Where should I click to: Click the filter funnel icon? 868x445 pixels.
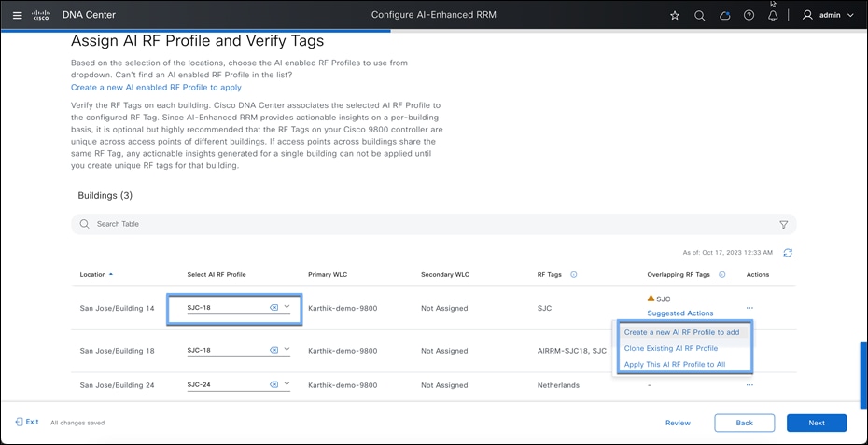click(783, 224)
